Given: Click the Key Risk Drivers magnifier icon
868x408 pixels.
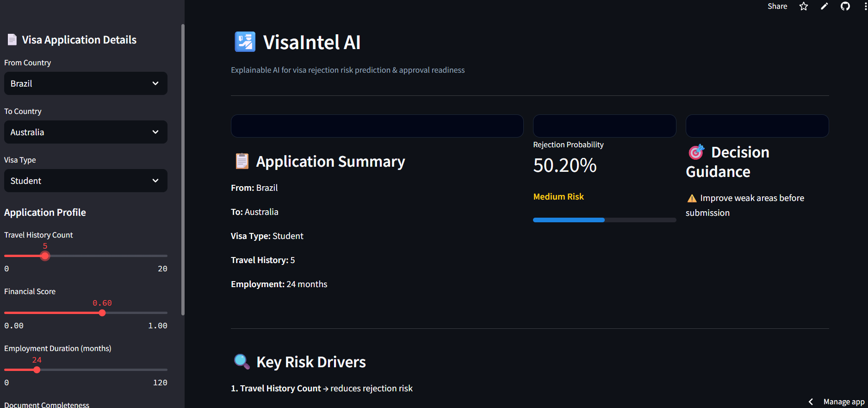Looking at the screenshot, I should 242,361.
